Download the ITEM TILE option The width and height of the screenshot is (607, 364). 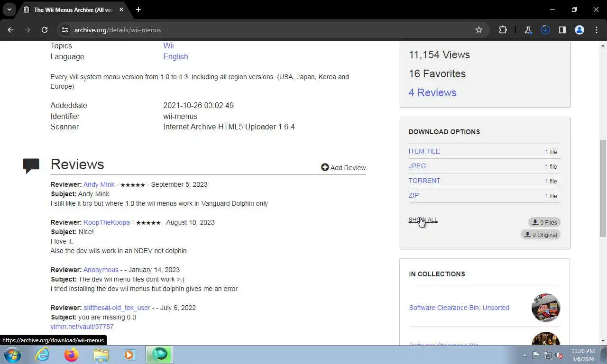(424, 151)
